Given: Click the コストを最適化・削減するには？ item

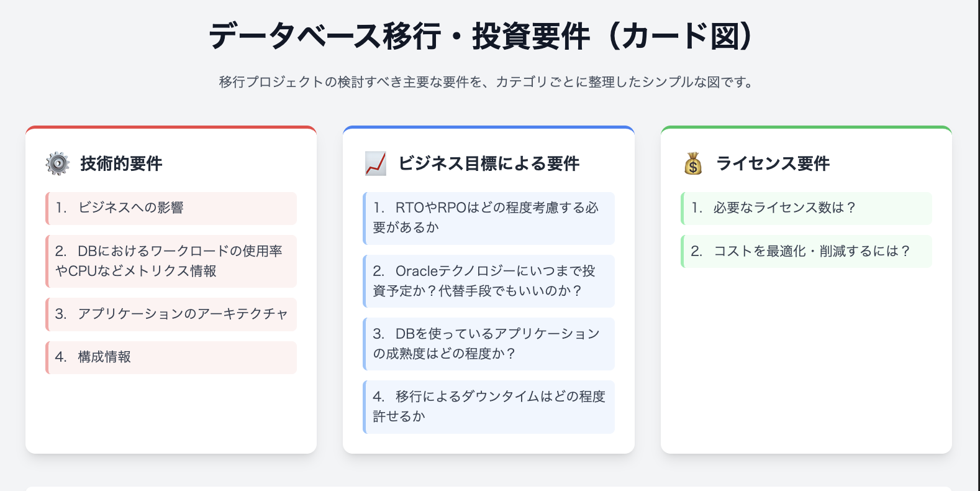Looking at the screenshot, I should point(807,251).
